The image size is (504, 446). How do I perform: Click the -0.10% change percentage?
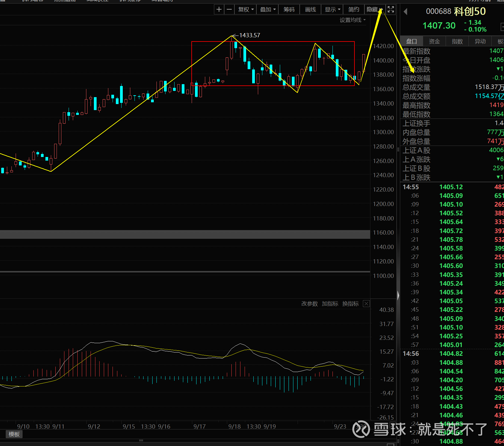pyautogui.click(x=475, y=29)
